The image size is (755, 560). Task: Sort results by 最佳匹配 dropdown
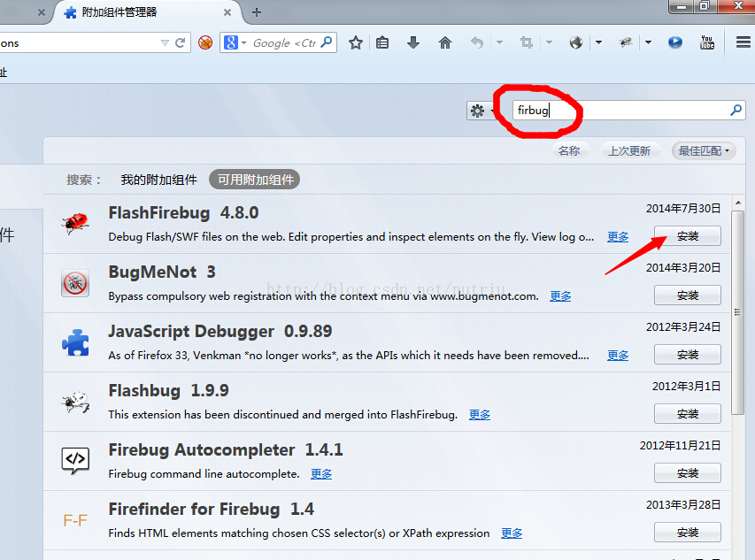(704, 151)
